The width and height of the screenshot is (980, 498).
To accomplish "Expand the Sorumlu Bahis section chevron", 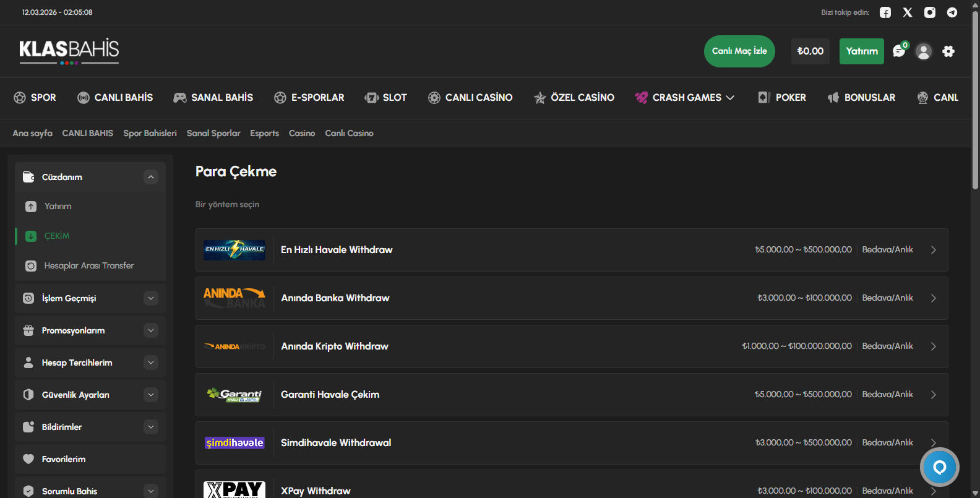I will point(151,491).
